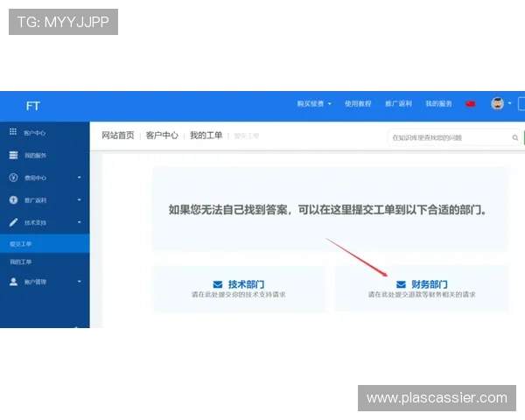The image size is (525, 420).
Task: Select 提交工单 in the sidebar submenu
Action: 45,244
